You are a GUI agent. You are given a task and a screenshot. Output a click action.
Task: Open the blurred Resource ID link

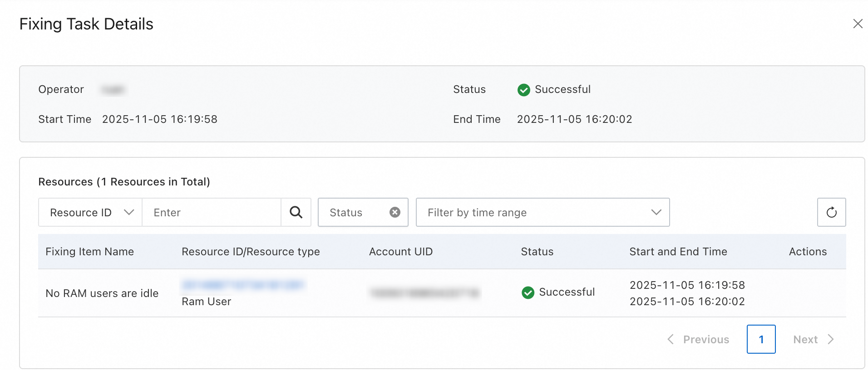[243, 285]
